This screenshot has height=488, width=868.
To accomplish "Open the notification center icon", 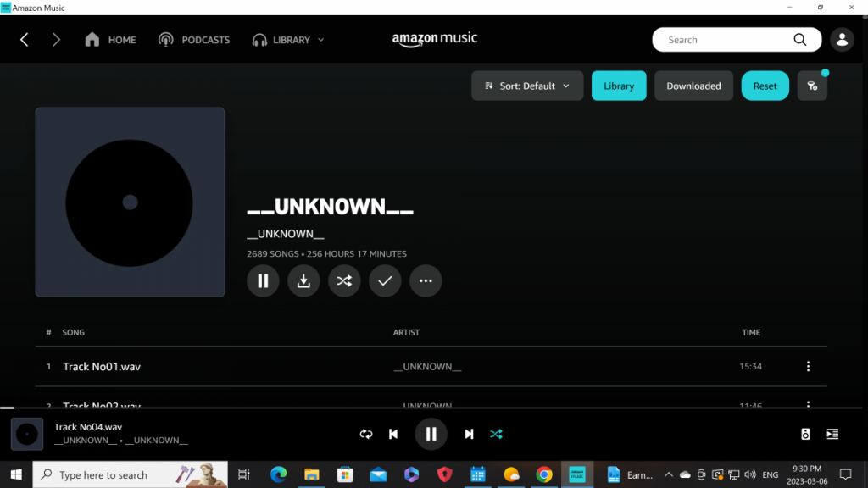I will (x=845, y=474).
